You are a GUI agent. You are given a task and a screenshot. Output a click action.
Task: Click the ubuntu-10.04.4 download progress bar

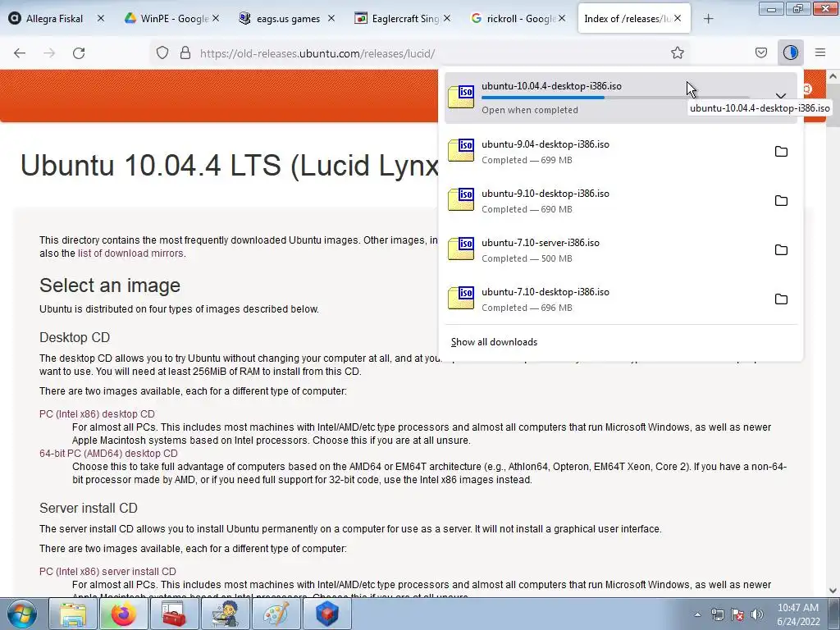[x=615, y=98]
